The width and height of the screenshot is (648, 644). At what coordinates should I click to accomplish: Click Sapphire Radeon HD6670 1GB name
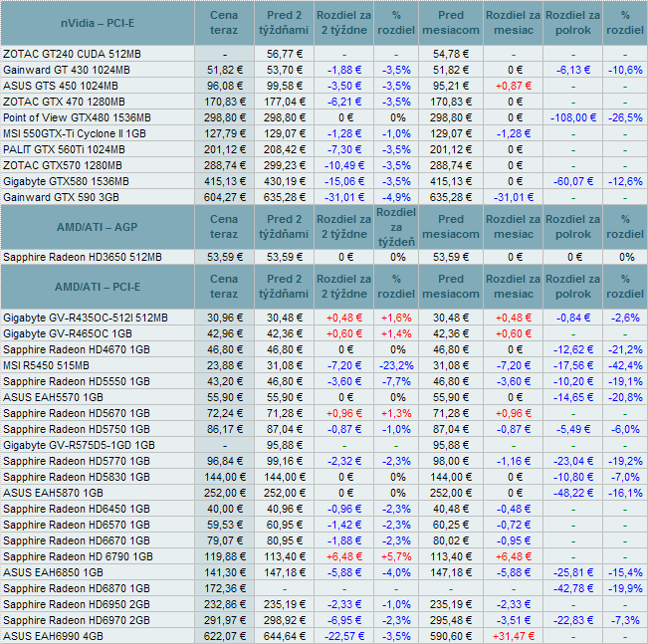pyautogui.click(x=77, y=540)
